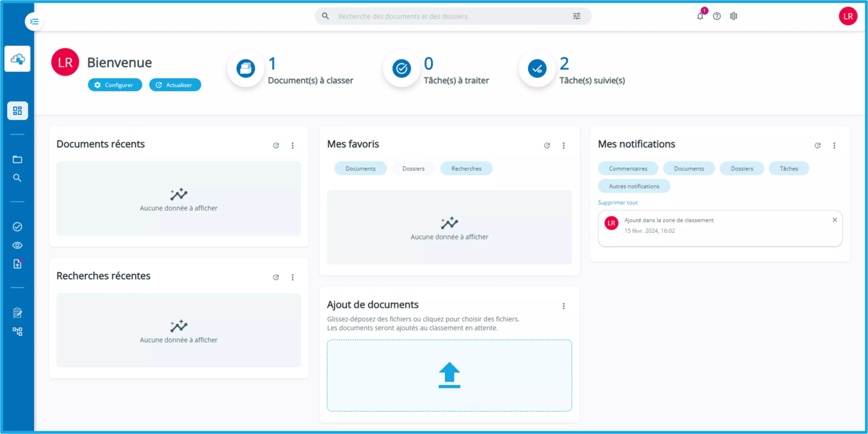This screenshot has height=434, width=868.
Task: Click the large LR avatar beside Bienvenue
Action: click(65, 62)
